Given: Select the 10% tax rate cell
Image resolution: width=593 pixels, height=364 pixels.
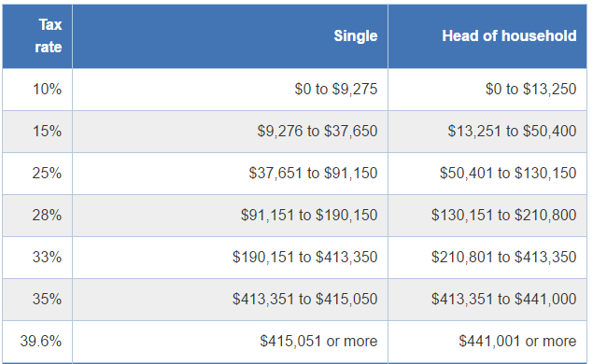Looking at the screenshot, I should pos(37,90).
